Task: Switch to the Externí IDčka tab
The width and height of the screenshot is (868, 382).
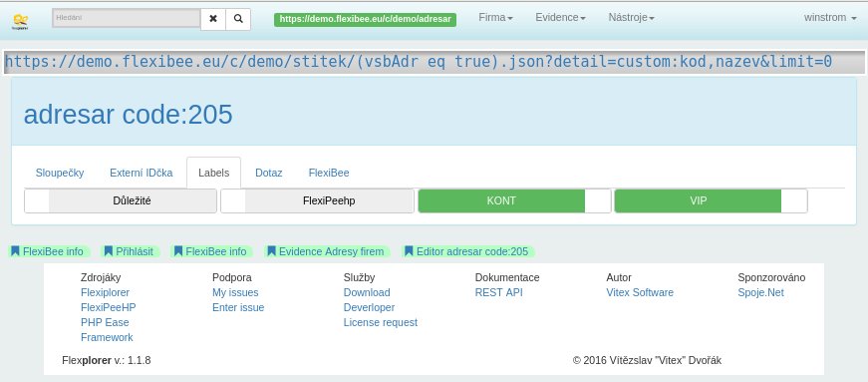Action: (142, 173)
